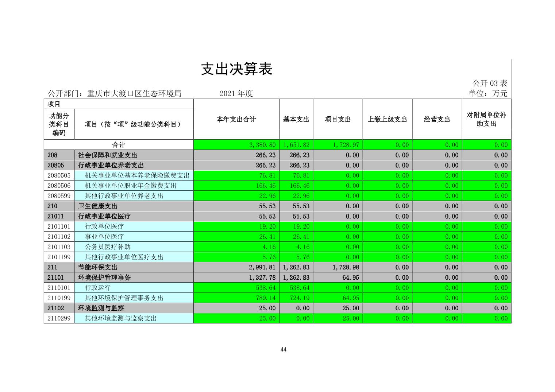Click the 社会保障和就业支出 row label
This screenshot has height=392, width=555.
pyautogui.click(x=108, y=155)
